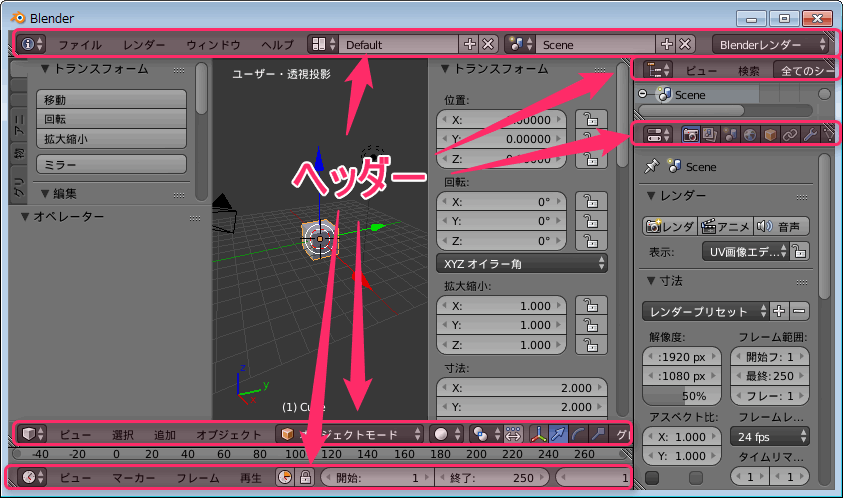The height and width of the screenshot is (498, 843).
Task: Select the rotate manipulator arc
Action: [578, 434]
